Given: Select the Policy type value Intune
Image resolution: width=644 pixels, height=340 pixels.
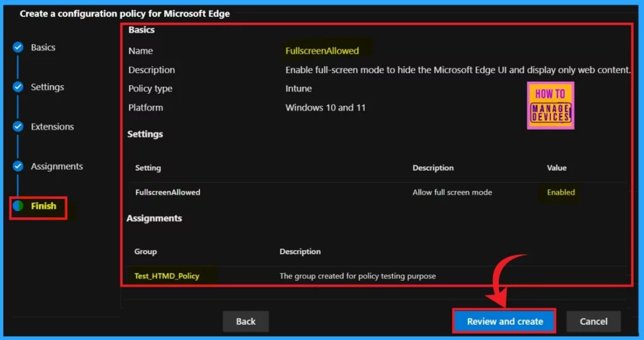Looking at the screenshot, I should 298,88.
